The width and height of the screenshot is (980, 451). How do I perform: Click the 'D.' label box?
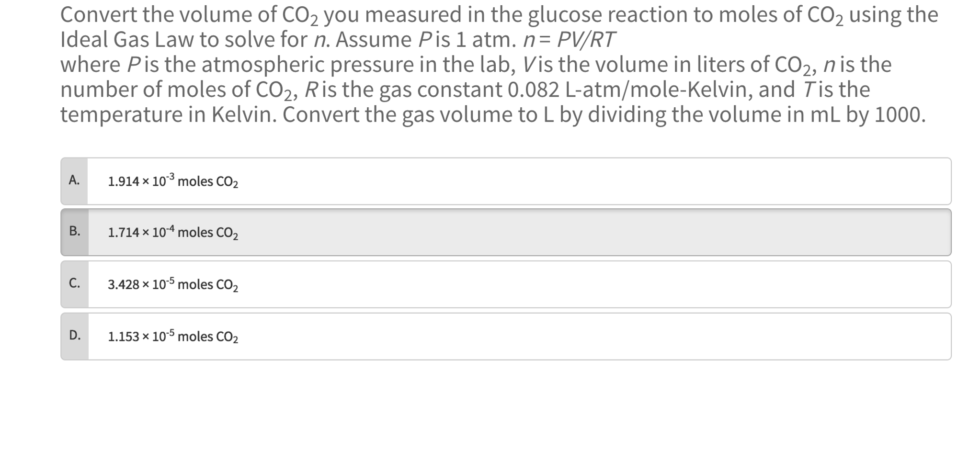[75, 338]
